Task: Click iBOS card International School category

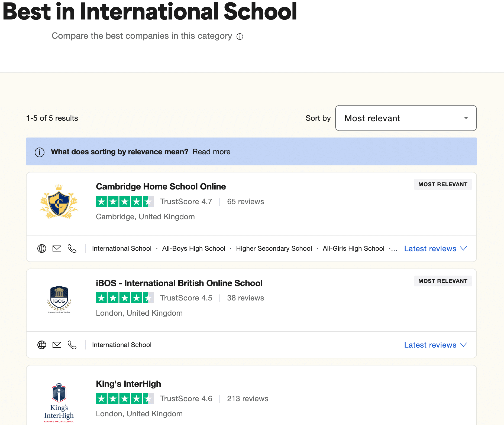Action: pyautogui.click(x=122, y=345)
